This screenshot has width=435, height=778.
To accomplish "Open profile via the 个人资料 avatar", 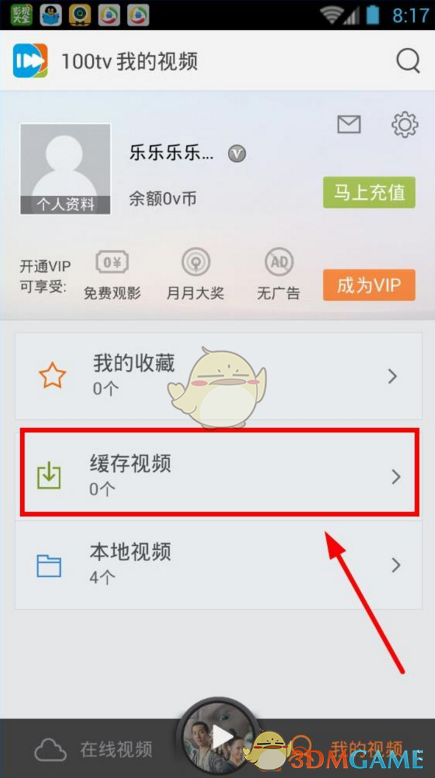I will click(65, 169).
